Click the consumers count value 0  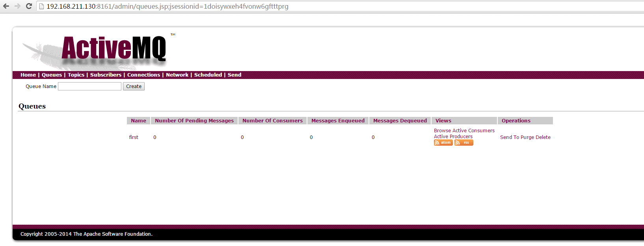[242, 137]
